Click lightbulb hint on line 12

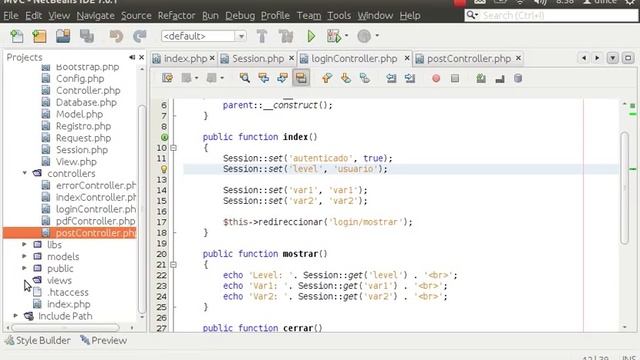coord(164,169)
